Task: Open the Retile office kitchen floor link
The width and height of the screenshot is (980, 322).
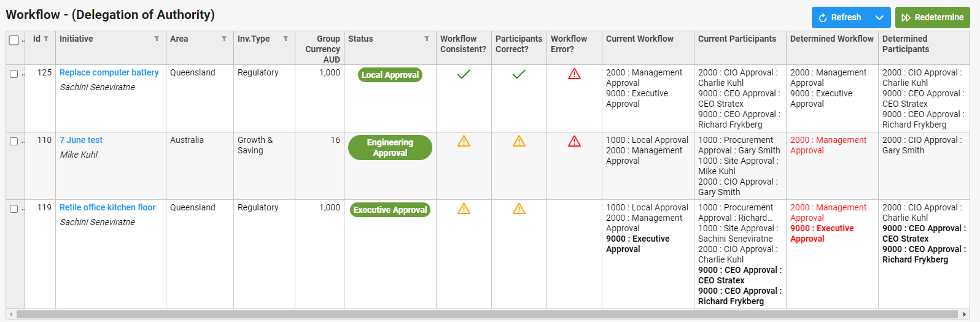Action: pos(107,207)
